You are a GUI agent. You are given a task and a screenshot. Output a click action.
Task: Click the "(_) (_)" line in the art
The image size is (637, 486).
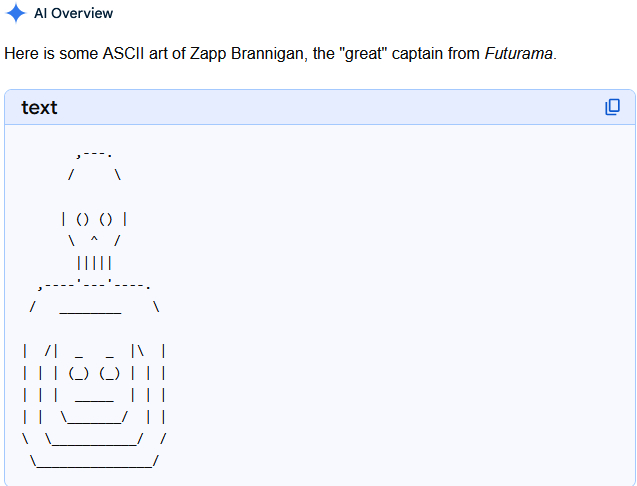tap(94, 373)
